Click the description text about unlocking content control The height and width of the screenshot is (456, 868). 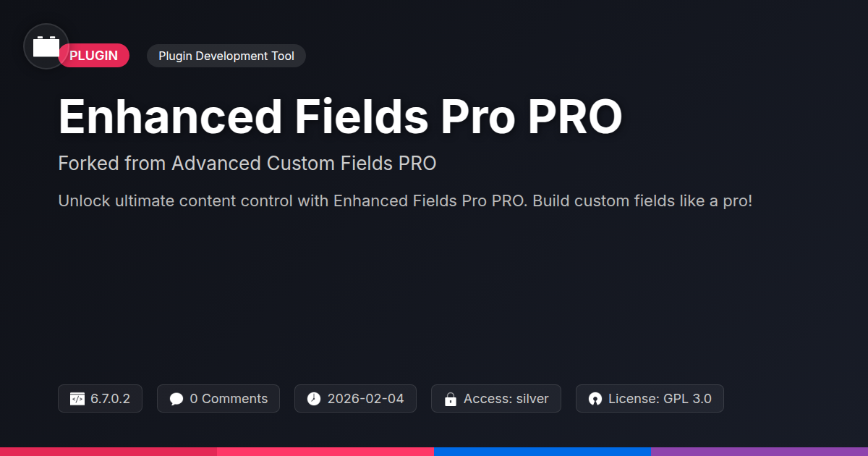405,200
